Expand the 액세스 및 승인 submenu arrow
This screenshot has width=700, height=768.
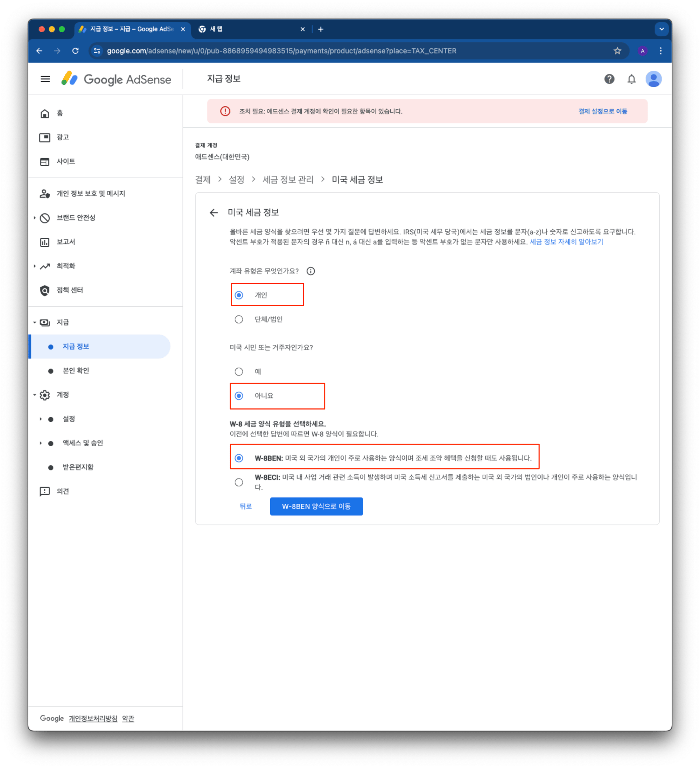(x=40, y=444)
